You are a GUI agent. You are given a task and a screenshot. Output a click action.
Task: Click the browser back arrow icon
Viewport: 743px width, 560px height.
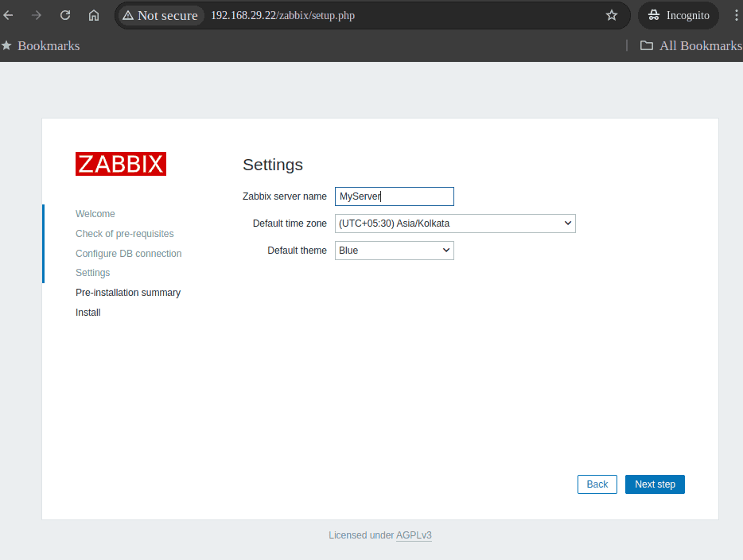[x=9, y=15]
